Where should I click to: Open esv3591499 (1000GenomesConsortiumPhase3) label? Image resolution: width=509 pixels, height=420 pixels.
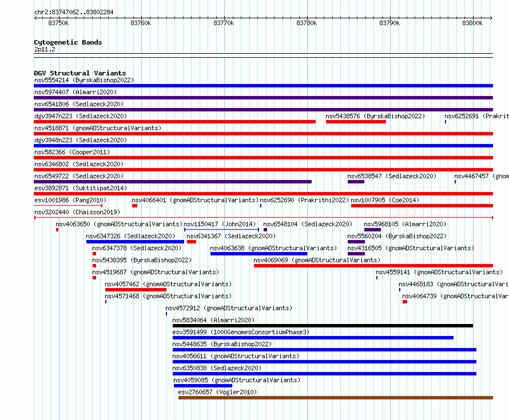pos(241,332)
